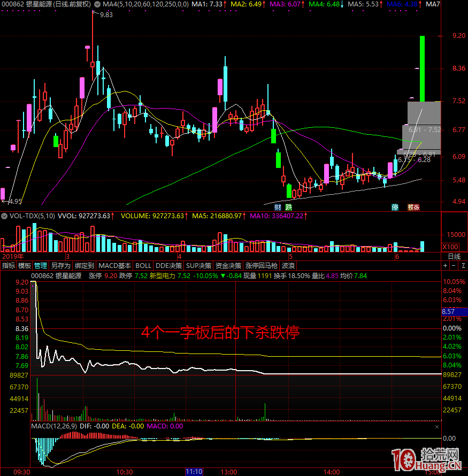Screen dimensions: 468x476
Task: Click MA4(5,10,20,60,120,250,0,0) parameter text
Action: tap(145, 4)
